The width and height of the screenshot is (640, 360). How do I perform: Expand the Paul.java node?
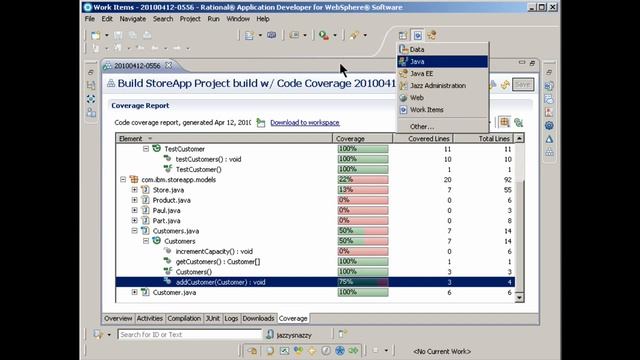(x=134, y=210)
